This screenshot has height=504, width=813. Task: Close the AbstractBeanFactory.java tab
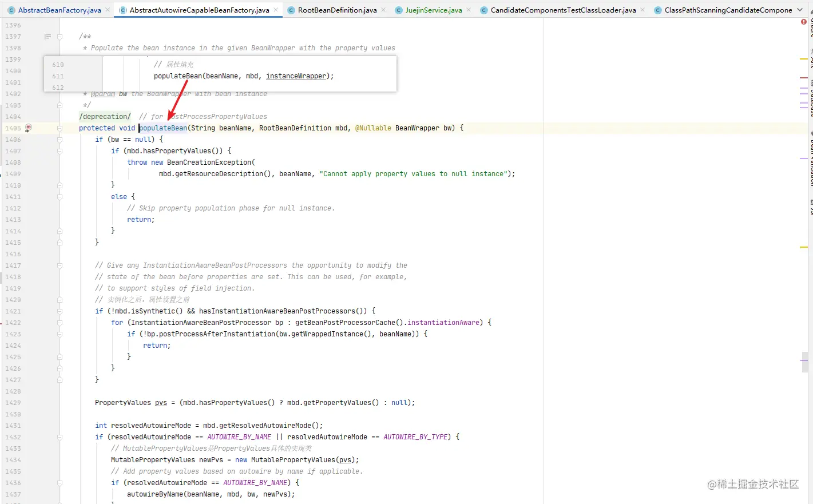click(x=108, y=10)
